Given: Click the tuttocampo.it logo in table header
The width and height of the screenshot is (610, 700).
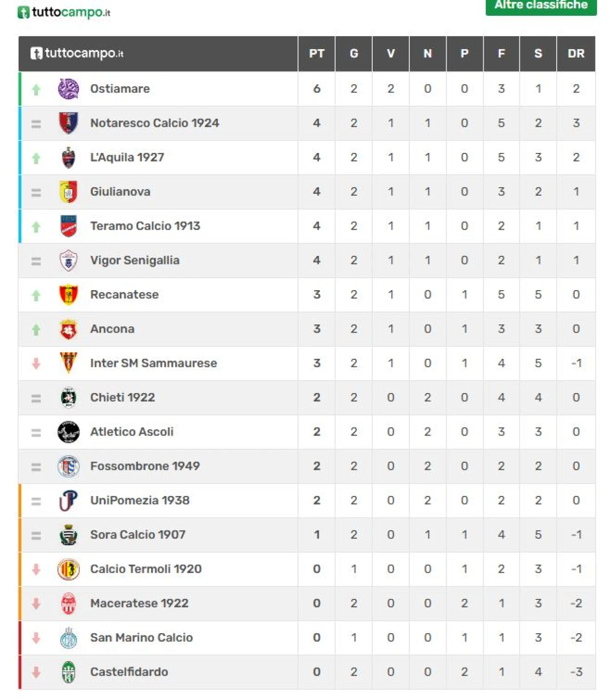Looking at the screenshot, I should click(x=77, y=53).
